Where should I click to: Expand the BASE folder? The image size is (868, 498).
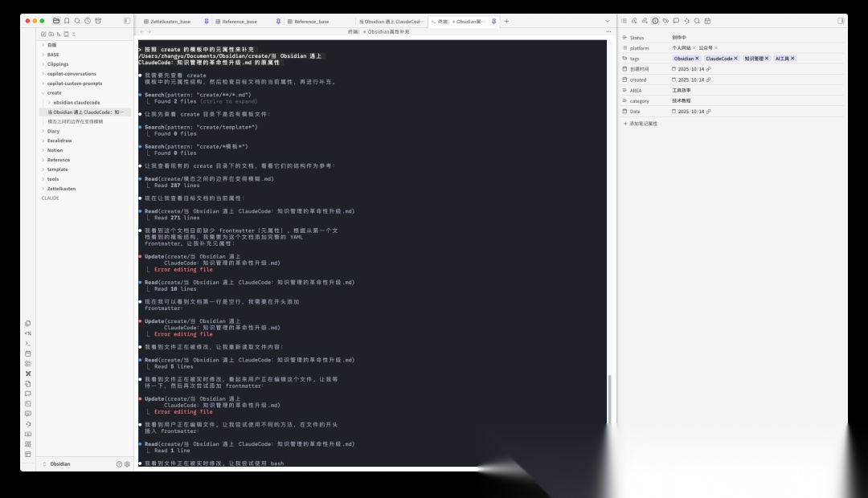[52, 55]
